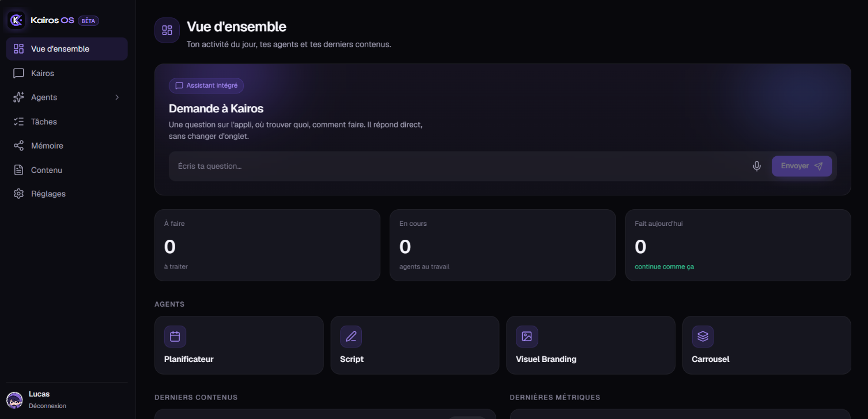Open the Script agent card
Image resolution: width=868 pixels, height=419 pixels.
[x=415, y=345]
